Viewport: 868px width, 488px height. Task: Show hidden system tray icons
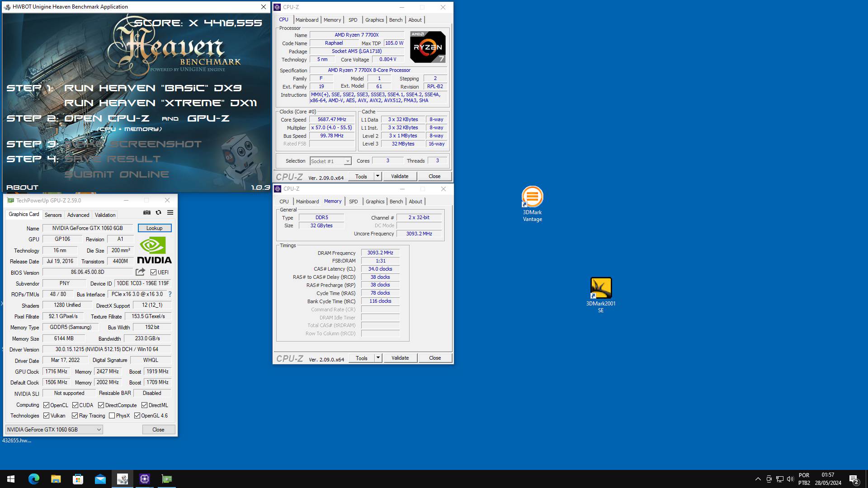758,479
